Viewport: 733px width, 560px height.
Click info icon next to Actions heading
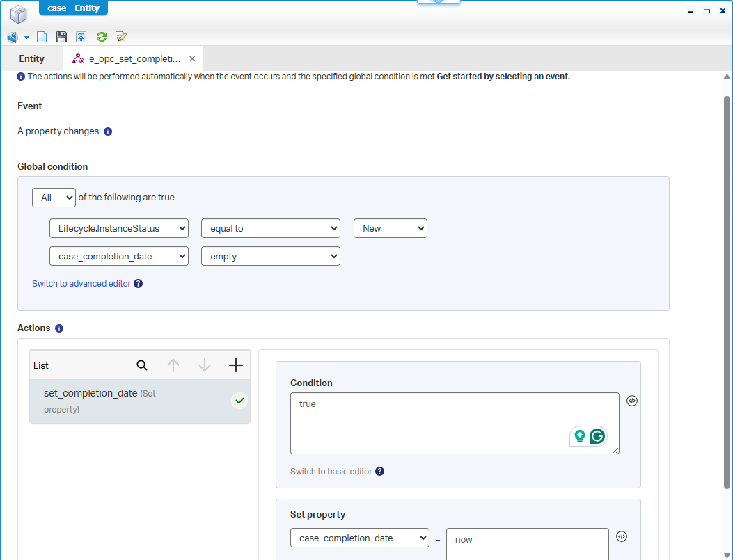59,328
